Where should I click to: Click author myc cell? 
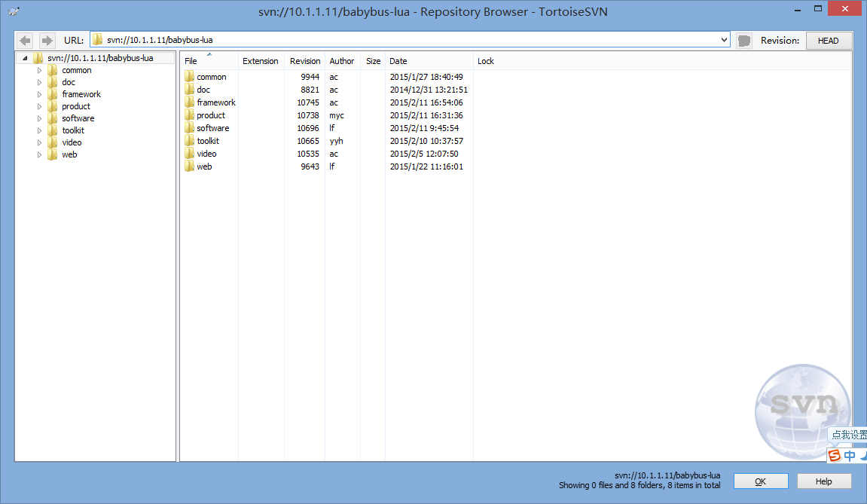tap(337, 115)
